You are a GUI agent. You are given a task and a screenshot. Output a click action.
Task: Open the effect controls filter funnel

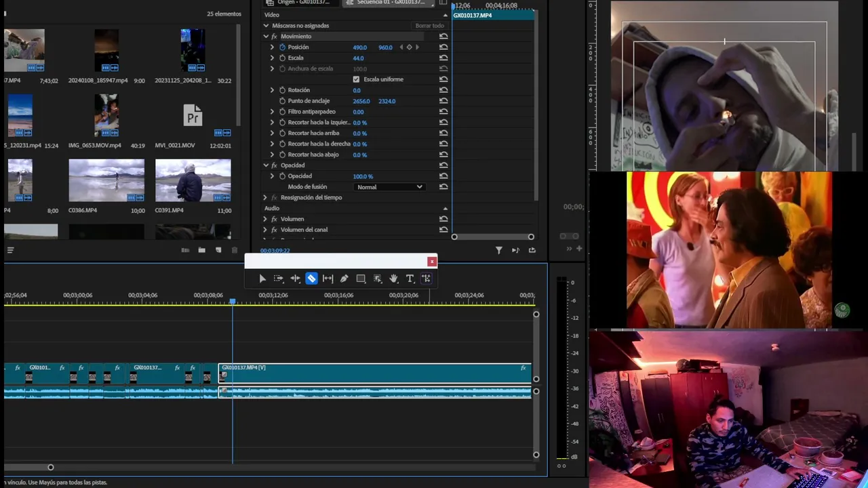click(499, 250)
